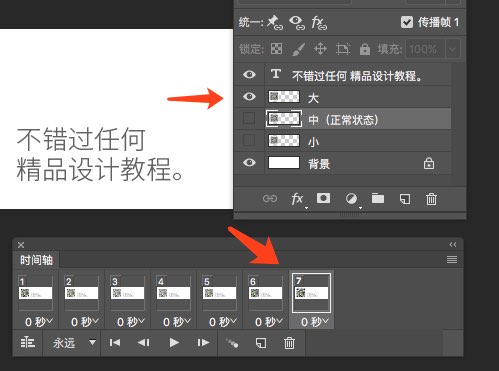Select the 小 layer thumbnail

[x=284, y=141]
